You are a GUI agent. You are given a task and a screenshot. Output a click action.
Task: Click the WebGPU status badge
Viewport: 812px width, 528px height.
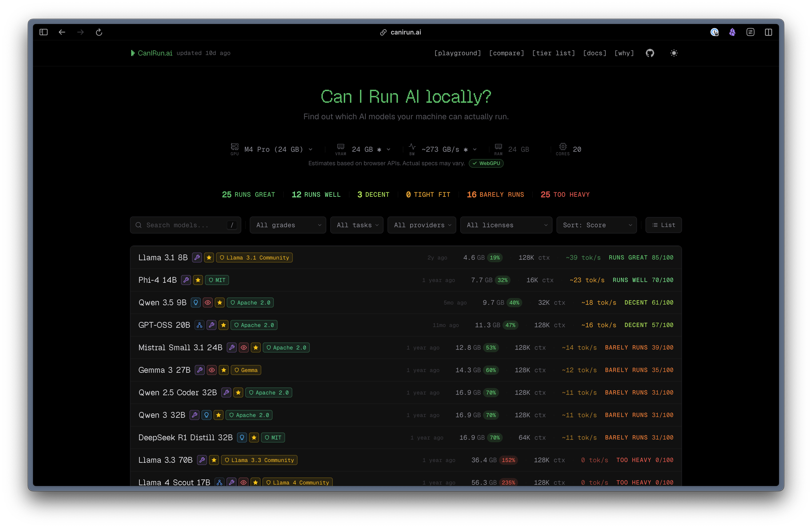click(x=486, y=163)
